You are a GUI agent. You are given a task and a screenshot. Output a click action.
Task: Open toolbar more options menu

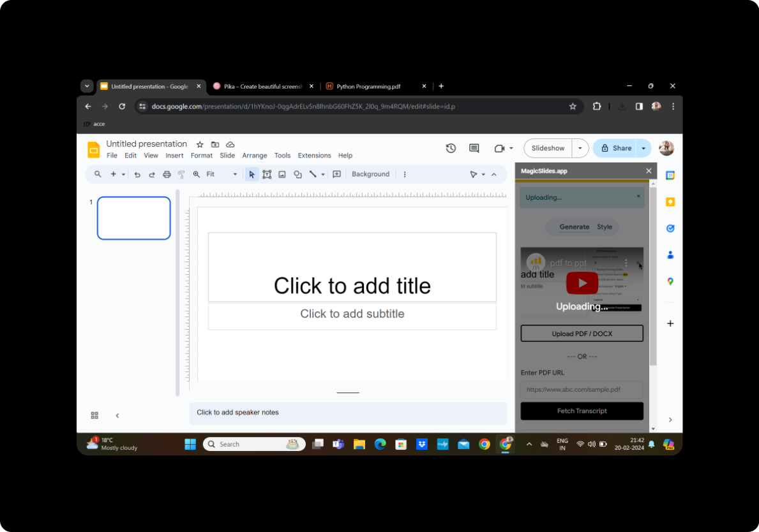pyautogui.click(x=405, y=174)
